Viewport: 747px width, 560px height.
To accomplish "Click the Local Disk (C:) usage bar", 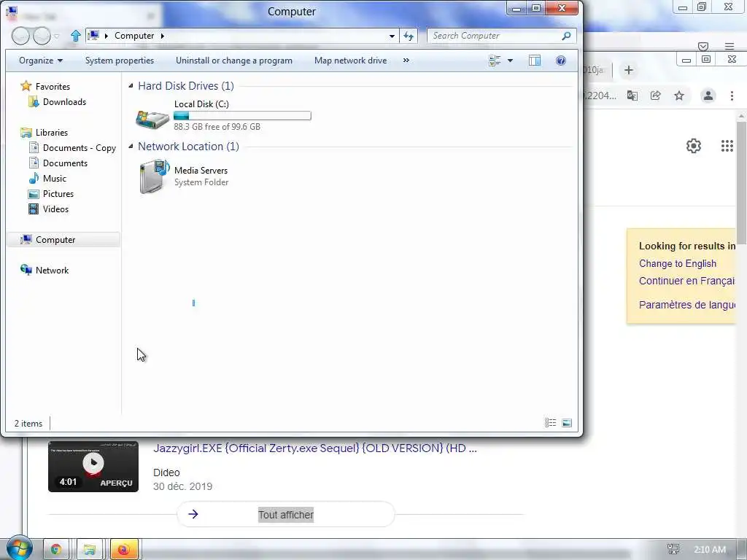I will (x=242, y=115).
